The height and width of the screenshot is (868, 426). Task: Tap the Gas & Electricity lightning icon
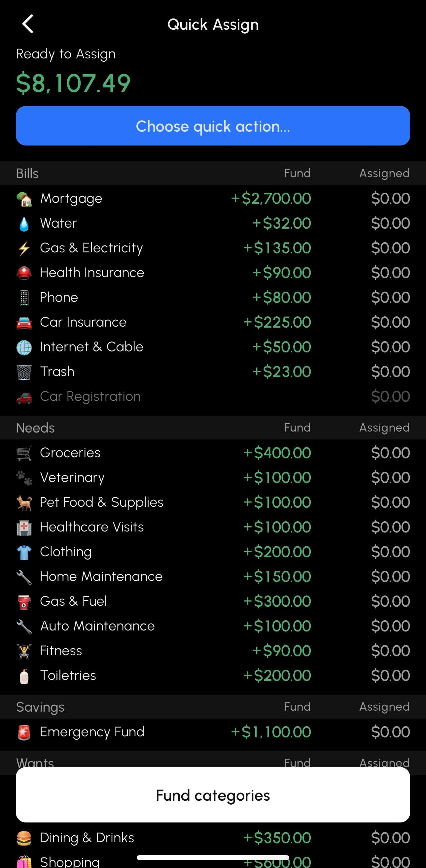coord(24,249)
